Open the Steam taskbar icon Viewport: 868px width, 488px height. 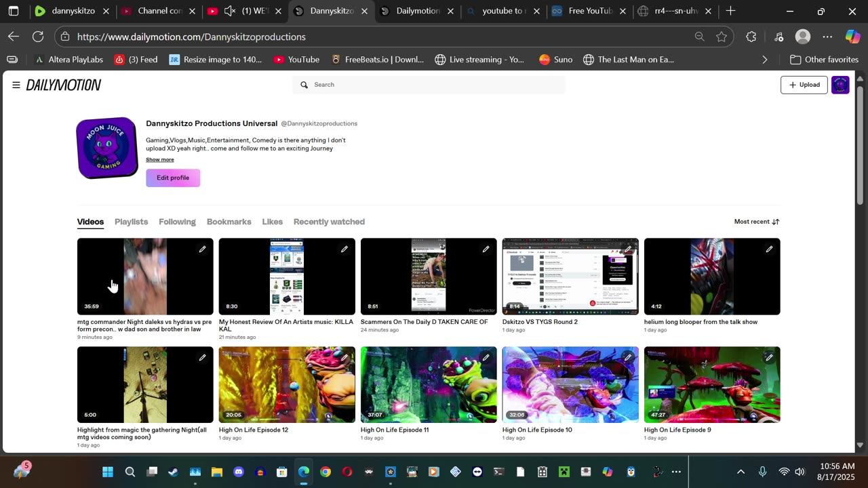(173, 472)
